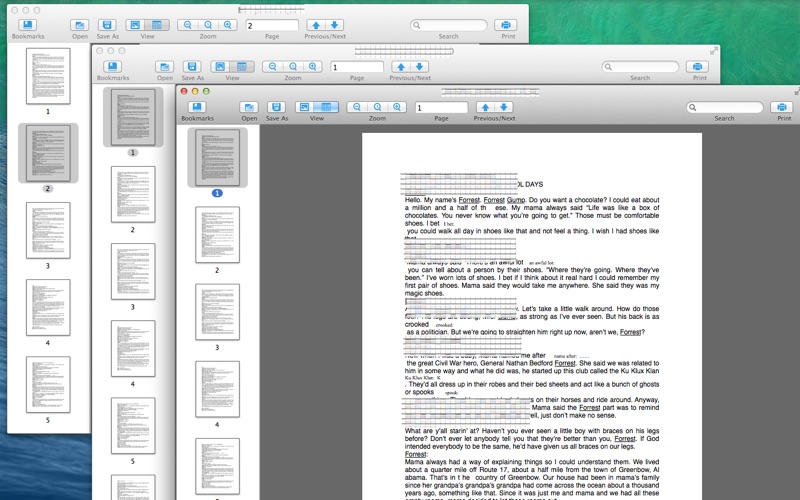This screenshot has width=800, height=500.
Task: Zoom in within the middle window
Action: tap(312, 67)
